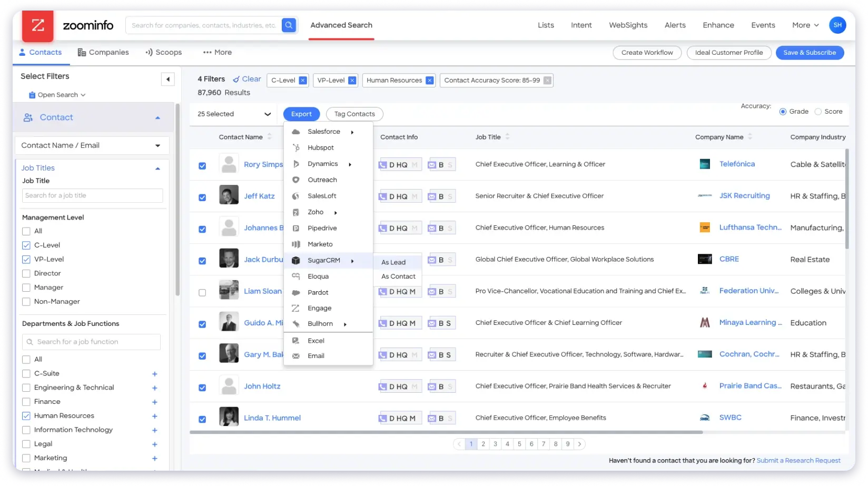868x486 pixels.
Task: Open Submit a Research Request link
Action: pyautogui.click(x=798, y=461)
